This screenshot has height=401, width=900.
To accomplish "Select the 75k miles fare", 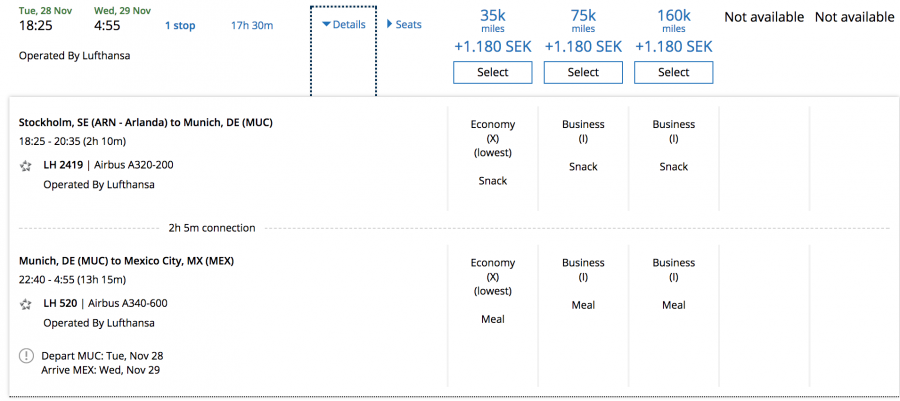I will point(583,72).
